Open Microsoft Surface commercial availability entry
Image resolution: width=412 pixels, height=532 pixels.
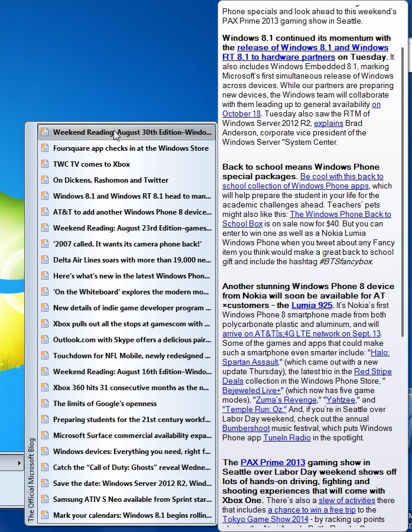click(126, 435)
